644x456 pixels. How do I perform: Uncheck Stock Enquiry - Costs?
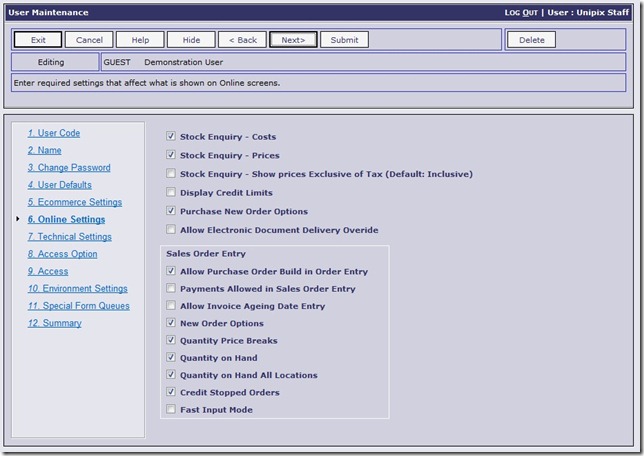[172, 137]
